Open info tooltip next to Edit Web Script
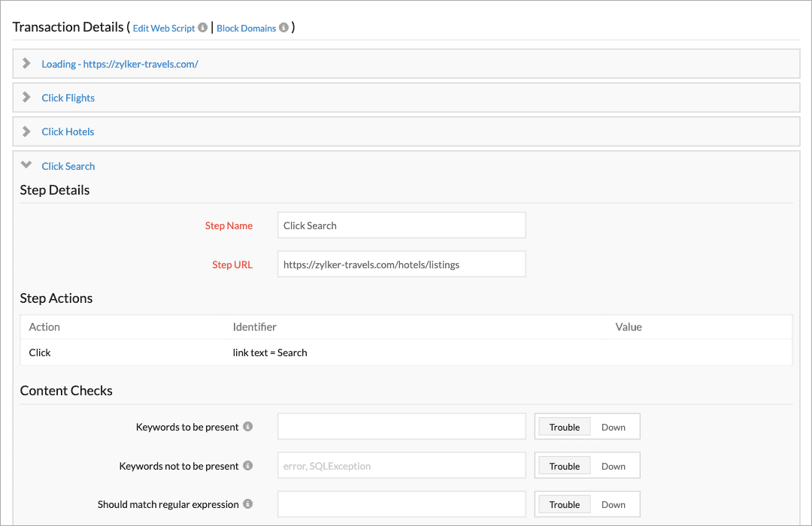The width and height of the screenshot is (812, 526). tap(202, 27)
